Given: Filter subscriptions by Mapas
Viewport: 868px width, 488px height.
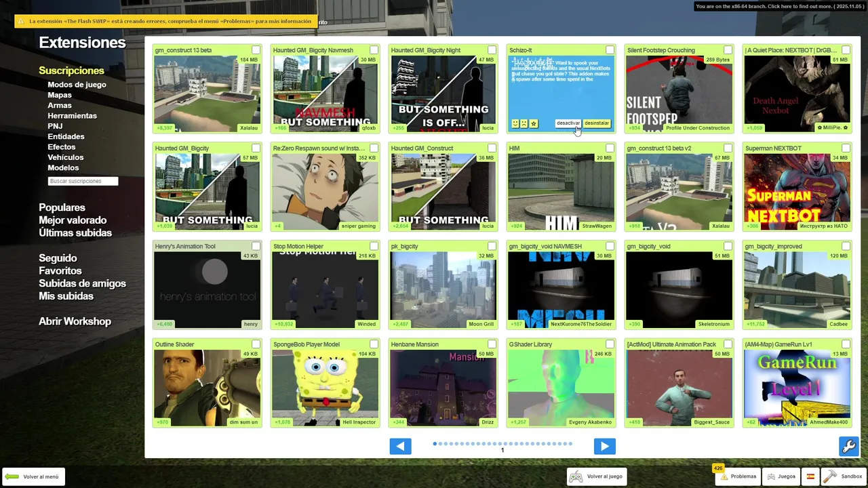Looking at the screenshot, I should [60, 95].
